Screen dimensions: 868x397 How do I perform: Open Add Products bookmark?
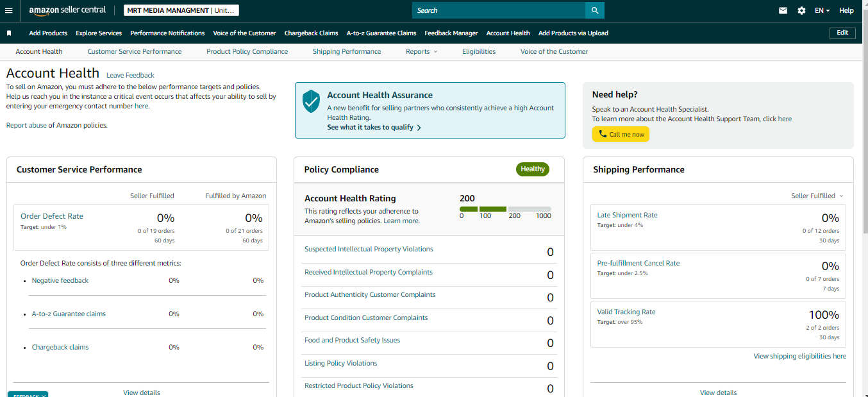[48, 33]
